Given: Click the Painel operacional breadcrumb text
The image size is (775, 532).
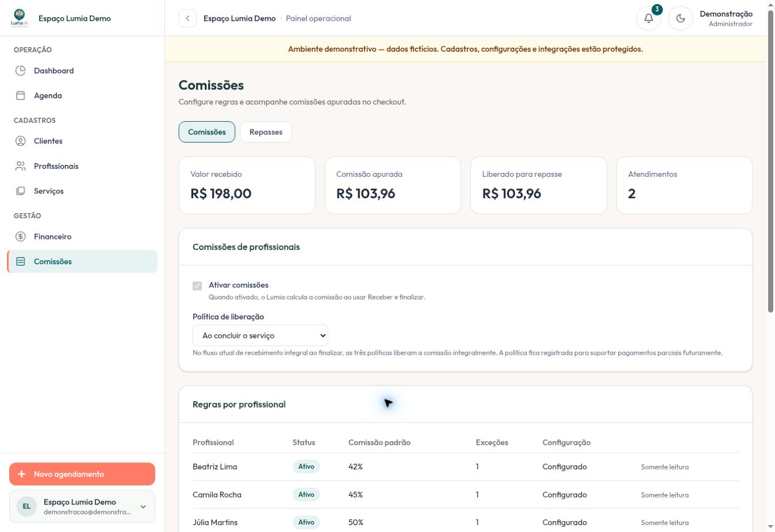Looking at the screenshot, I should (319, 18).
